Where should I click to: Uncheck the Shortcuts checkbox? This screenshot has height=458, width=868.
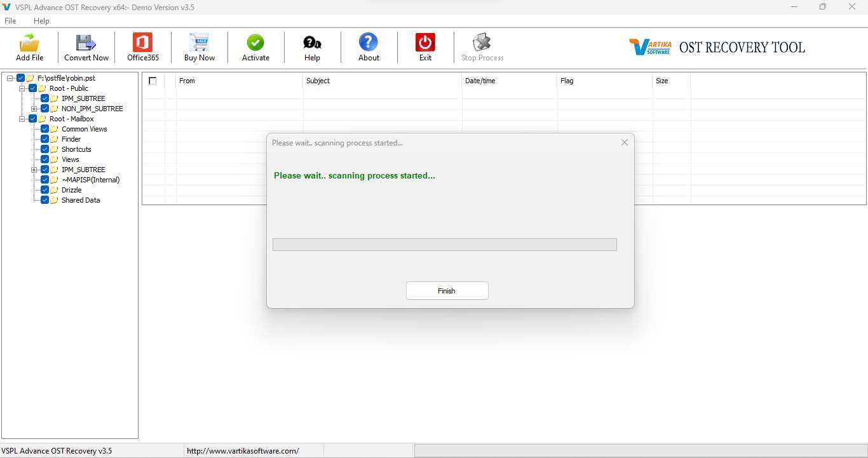(44, 149)
